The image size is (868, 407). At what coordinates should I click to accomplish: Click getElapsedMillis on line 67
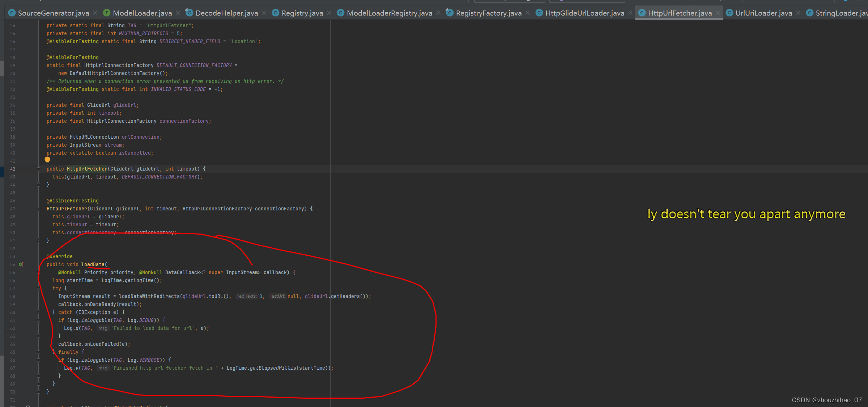point(273,368)
